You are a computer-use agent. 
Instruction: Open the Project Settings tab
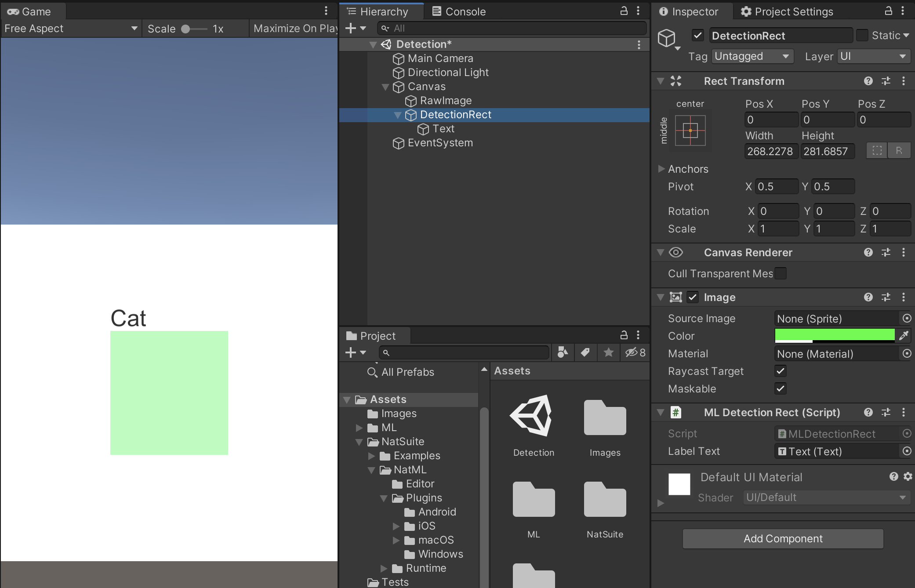(787, 11)
